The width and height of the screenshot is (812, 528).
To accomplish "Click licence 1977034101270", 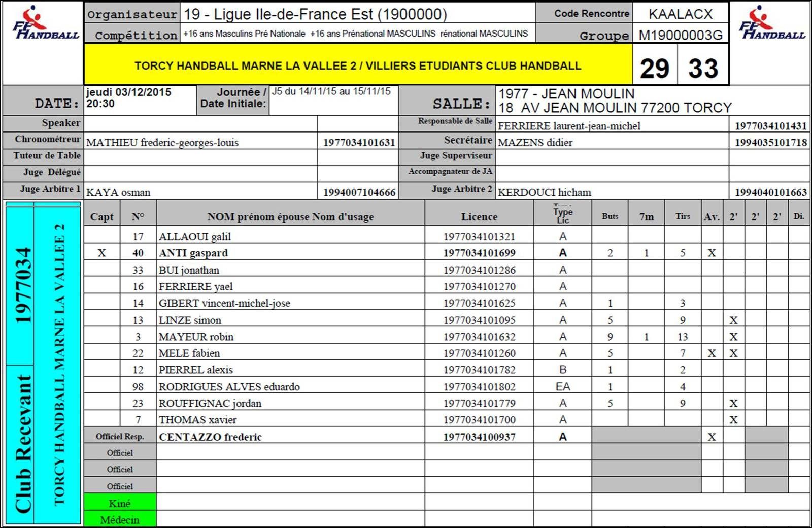I will coord(479,287).
